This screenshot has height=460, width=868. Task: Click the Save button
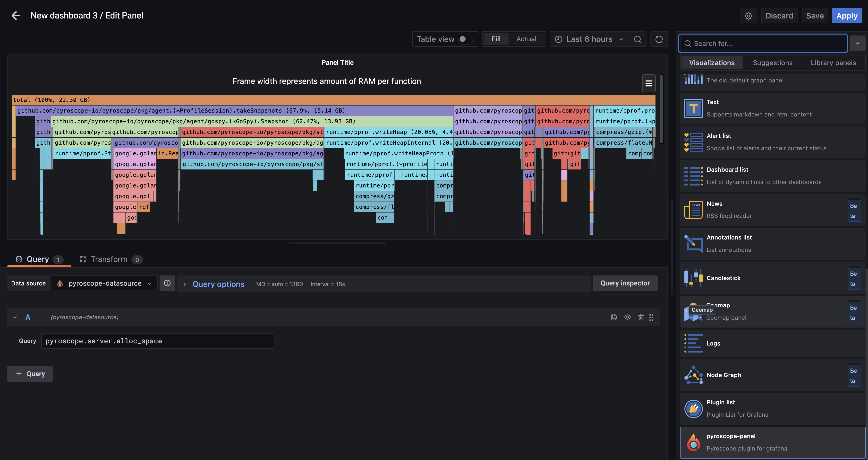coord(815,16)
